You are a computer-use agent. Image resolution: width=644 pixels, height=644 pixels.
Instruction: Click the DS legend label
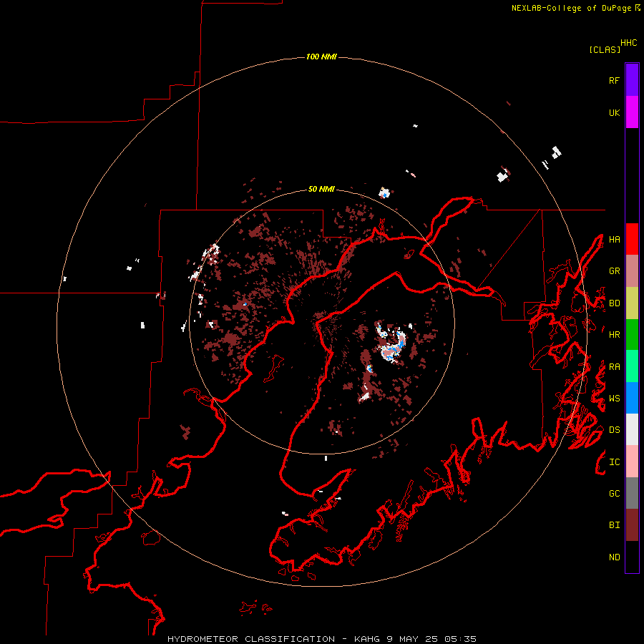(x=614, y=429)
